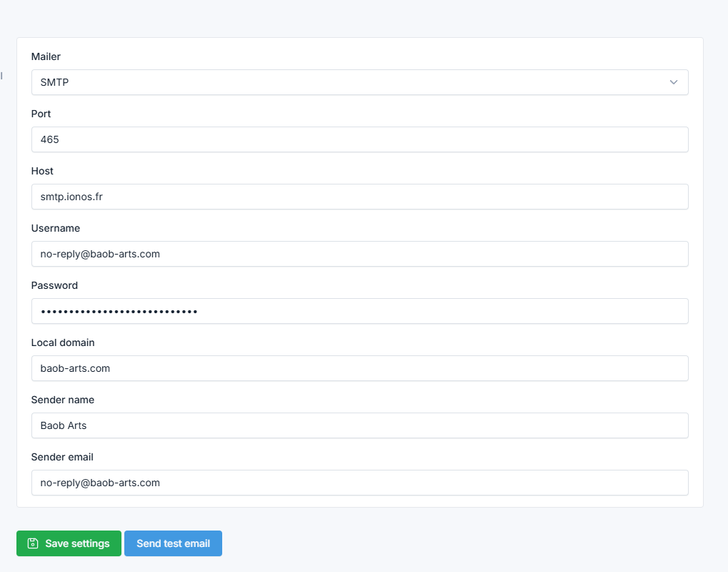
Task: Focus the Local domain input box
Action: tap(359, 368)
